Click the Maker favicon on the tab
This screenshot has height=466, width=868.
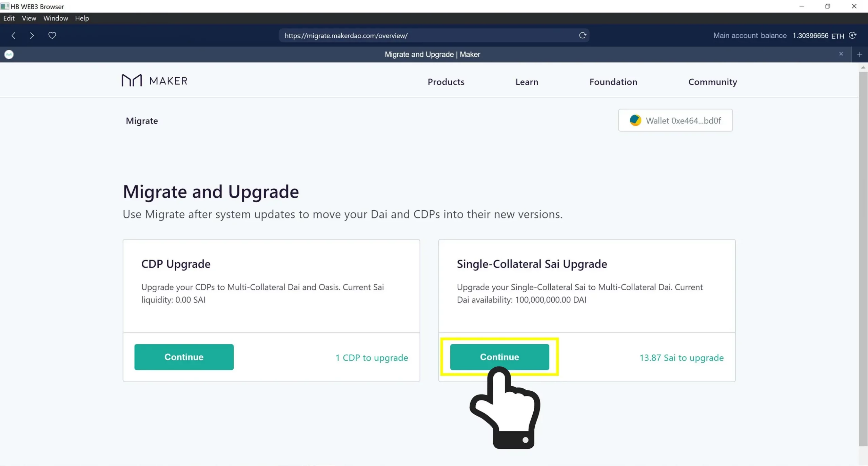point(9,54)
